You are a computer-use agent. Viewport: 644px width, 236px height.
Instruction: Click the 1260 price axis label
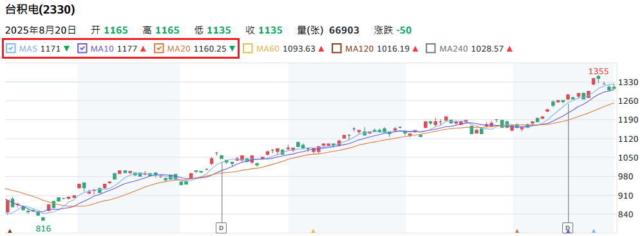pos(629,101)
